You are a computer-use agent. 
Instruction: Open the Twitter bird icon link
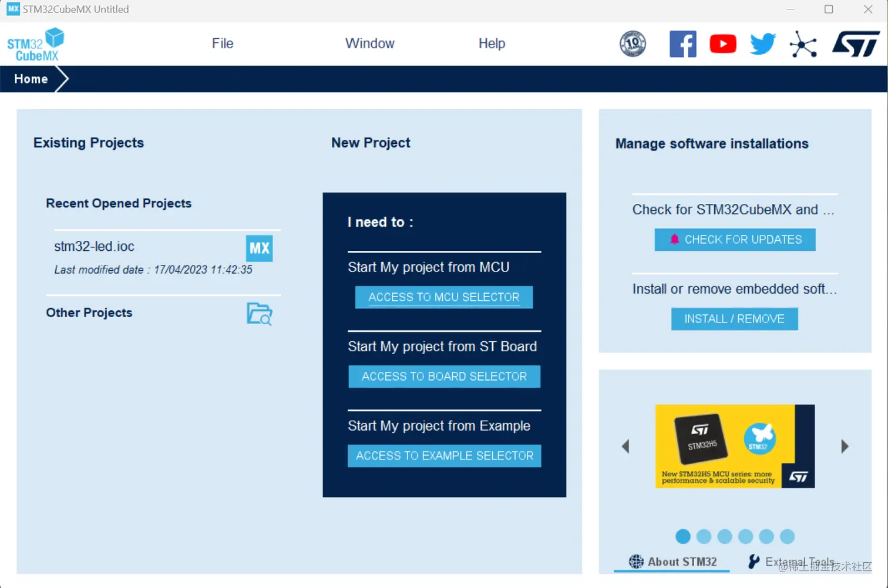pos(763,44)
